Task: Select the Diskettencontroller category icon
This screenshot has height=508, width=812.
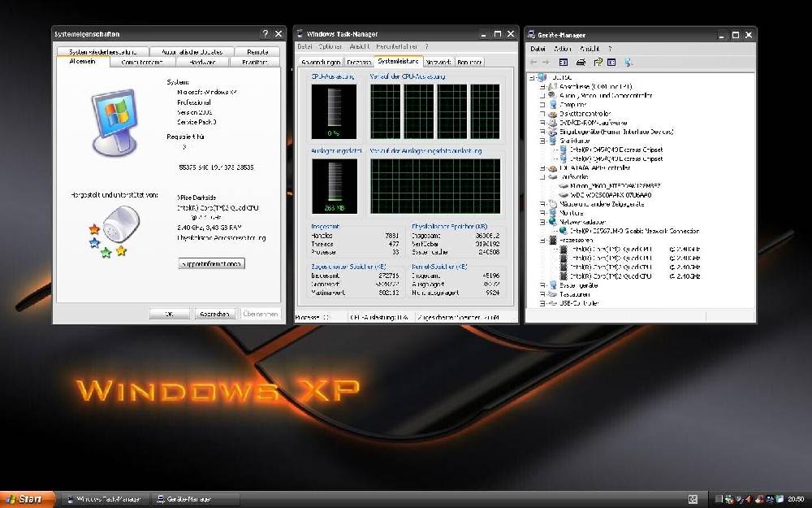Action: (552, 114)
